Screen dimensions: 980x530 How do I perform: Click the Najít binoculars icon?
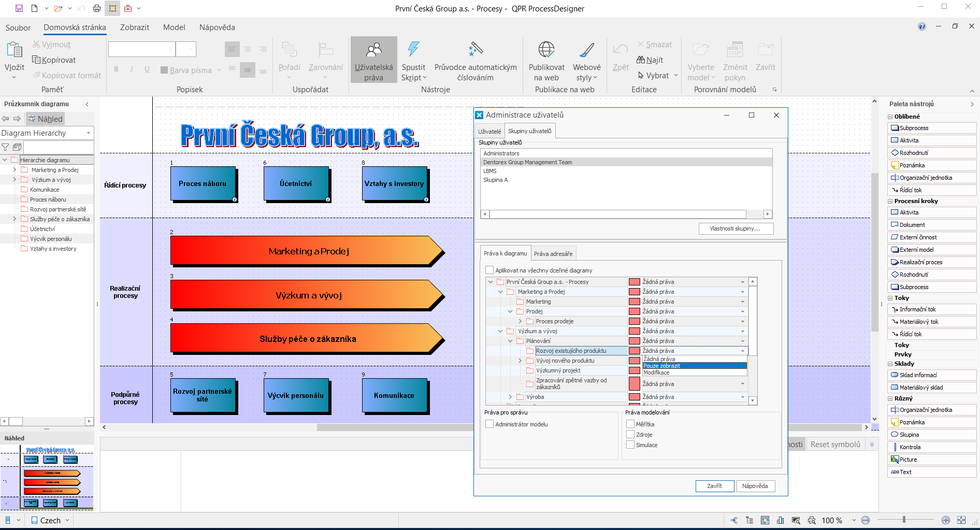[x=641, y=60]
